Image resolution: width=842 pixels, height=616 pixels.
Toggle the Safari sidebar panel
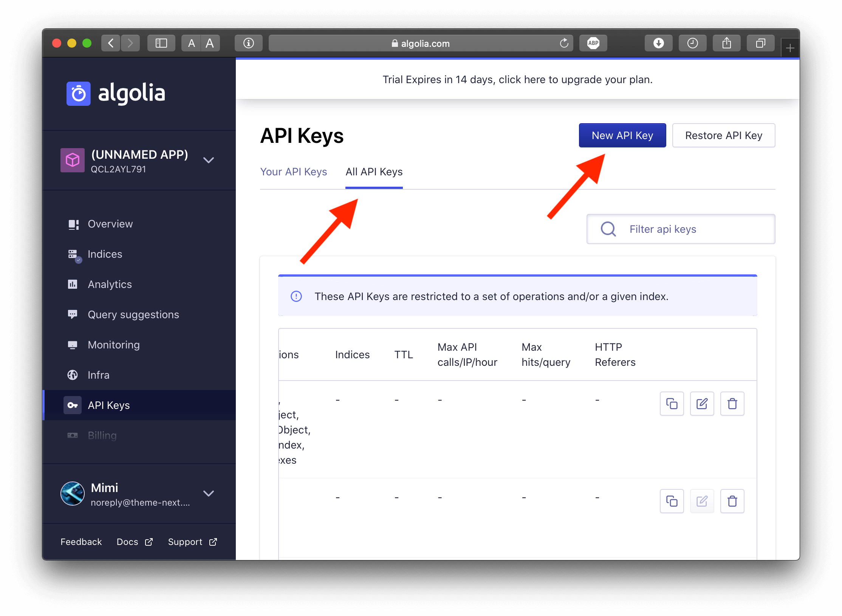(161, 43)
